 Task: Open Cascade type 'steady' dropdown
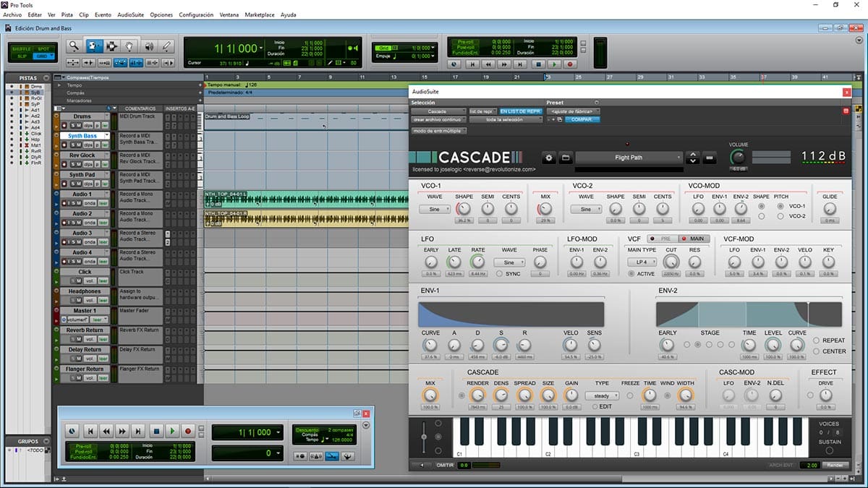(x=602, y=396)
